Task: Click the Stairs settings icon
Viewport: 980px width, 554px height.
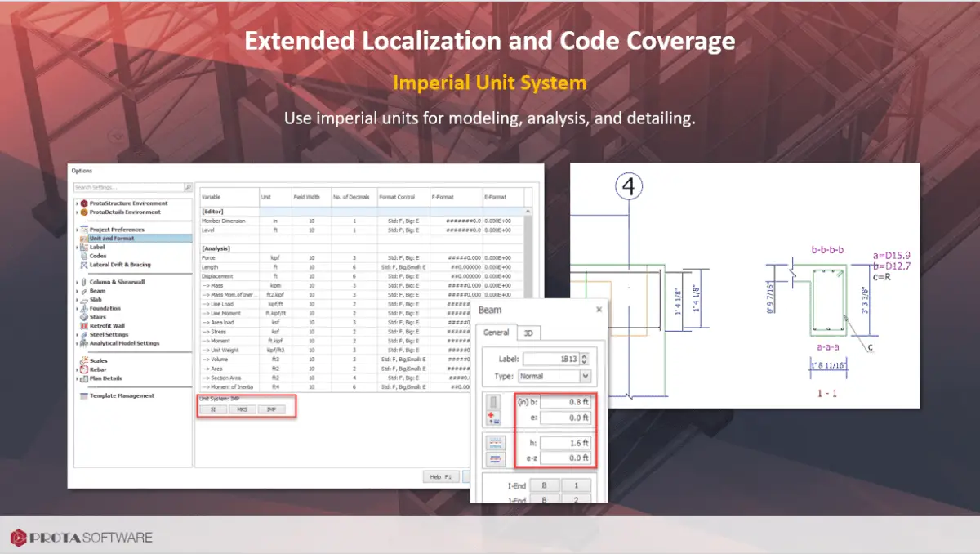Action: point(83,317)
